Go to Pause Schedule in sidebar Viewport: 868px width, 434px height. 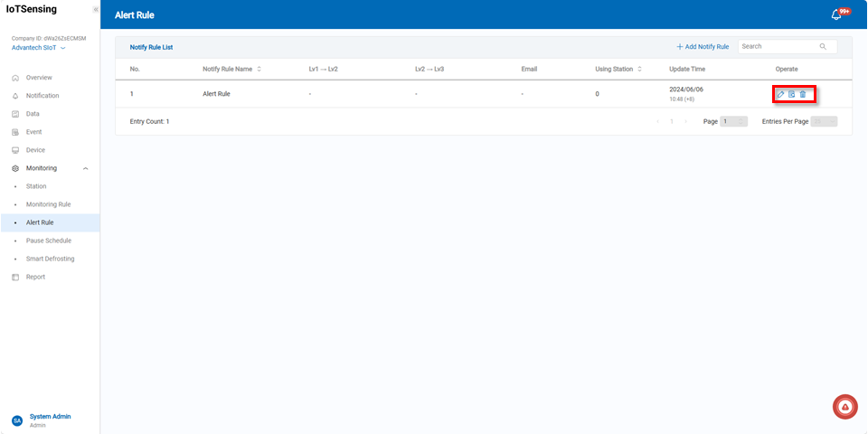(49, 241)
